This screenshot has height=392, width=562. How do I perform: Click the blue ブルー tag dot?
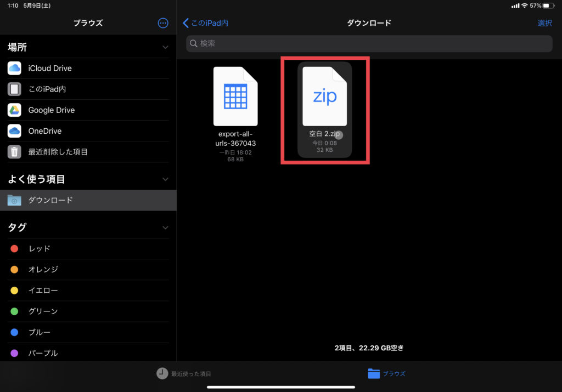point(14,332)
